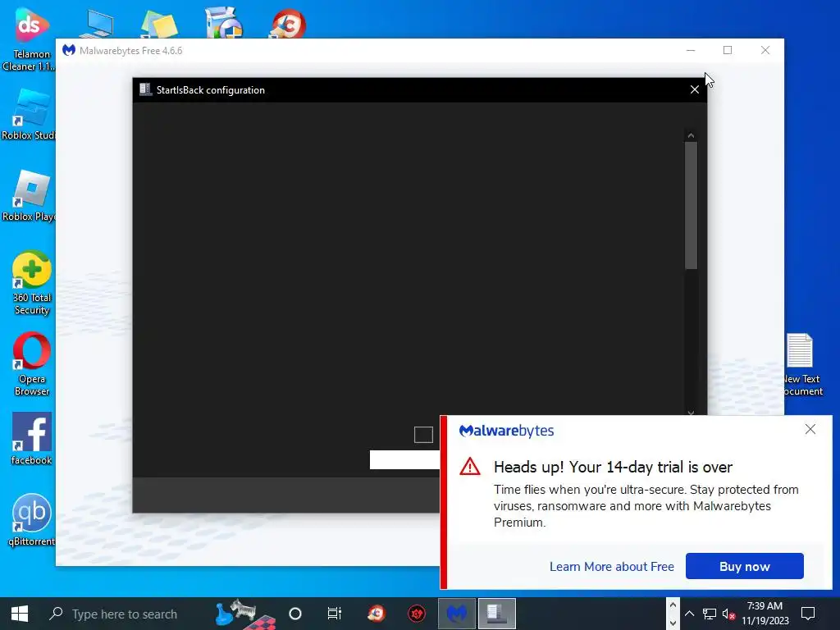The width and height of the screenshot is (840, 630).
Task: Click the taskbar toolbar scroll-down arrow
Action: pos(673,623)
